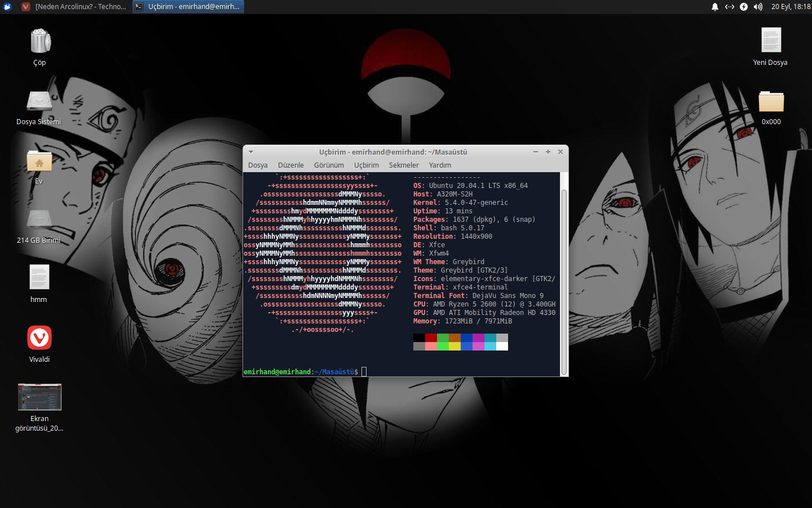Viewport: 812px width, 508px height.
Task: Click the line "Uptime: 13 mins"
Action: (443, 211)
